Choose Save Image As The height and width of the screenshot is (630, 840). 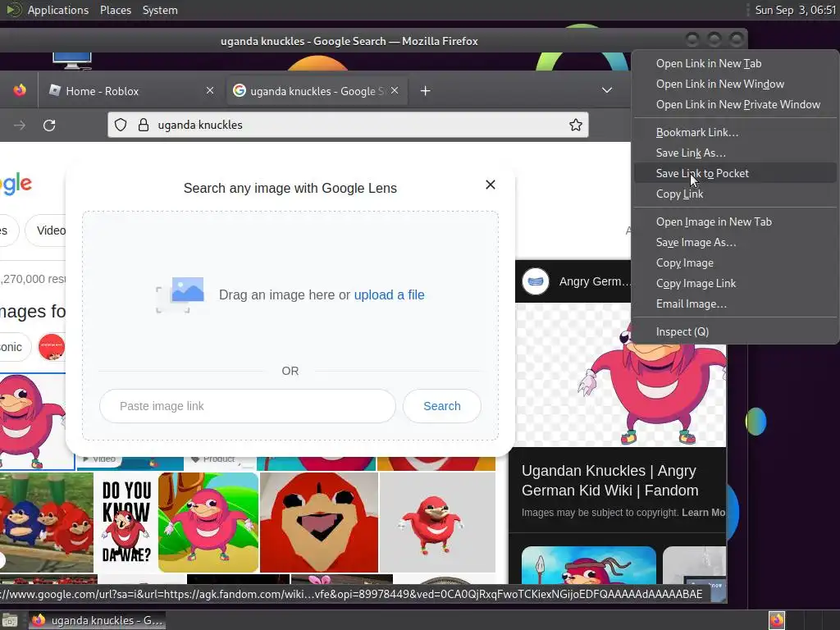pyautogui.click(x=735, y=242)
